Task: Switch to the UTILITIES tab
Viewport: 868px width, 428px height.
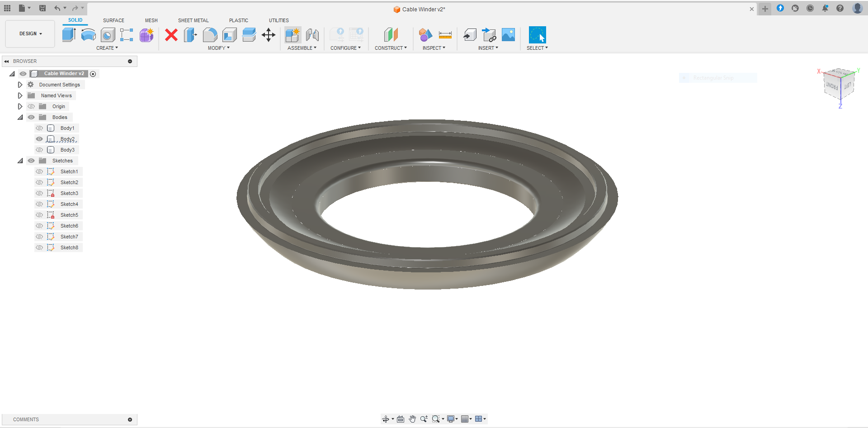Action: click(279, 20)
